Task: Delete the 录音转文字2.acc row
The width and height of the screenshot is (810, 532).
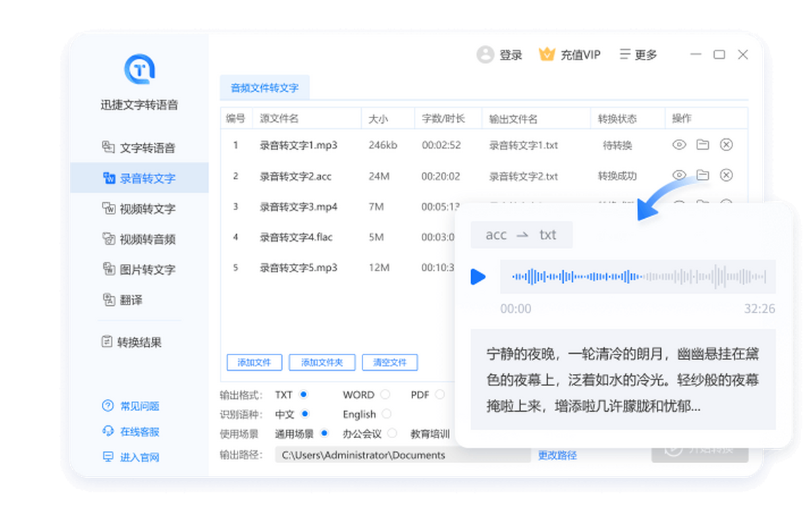Action: 726,176
